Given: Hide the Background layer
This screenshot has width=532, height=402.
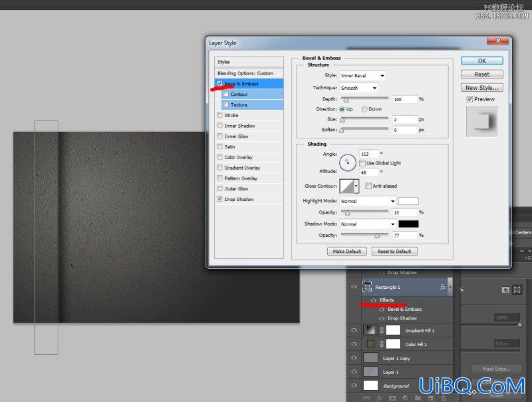Looking at the screenshot, I should click(354, 386).
